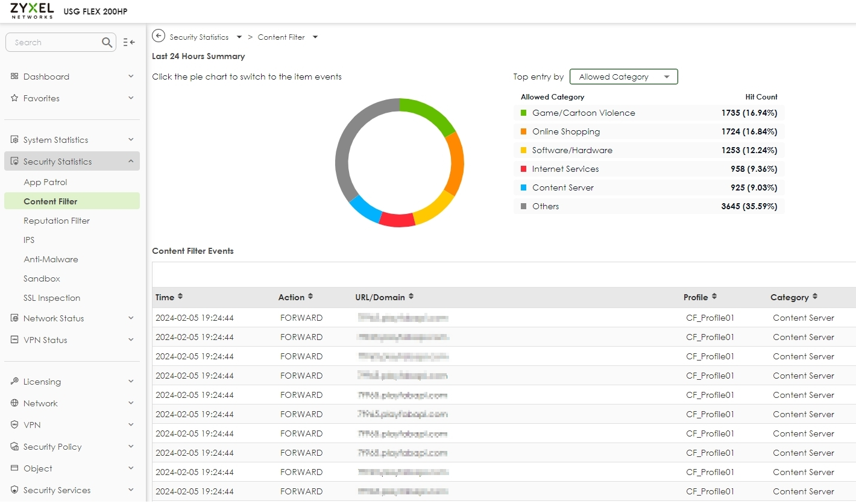The image size is (856, 504).
Task: Click the Online Shopping category entry
Action: click(566, 131)
